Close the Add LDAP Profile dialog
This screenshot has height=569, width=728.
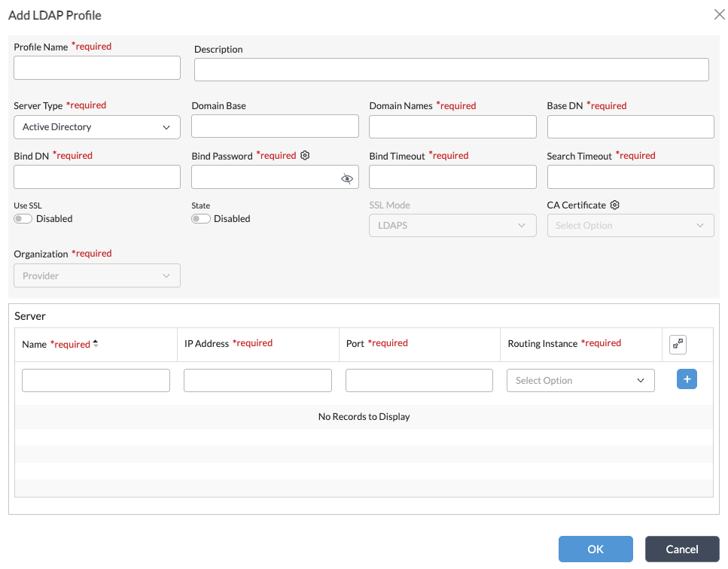pos(719,14)
